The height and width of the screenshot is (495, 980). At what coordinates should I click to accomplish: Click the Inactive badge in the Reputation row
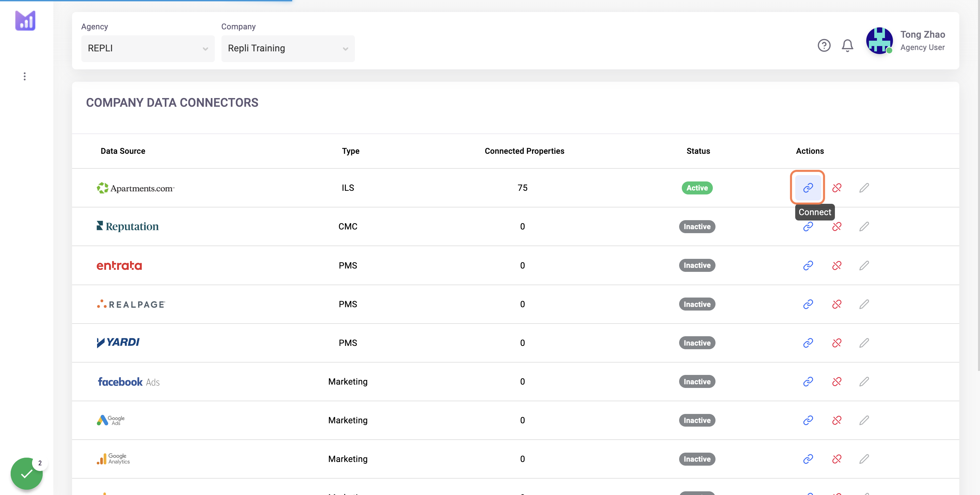[x=697, y=227]
